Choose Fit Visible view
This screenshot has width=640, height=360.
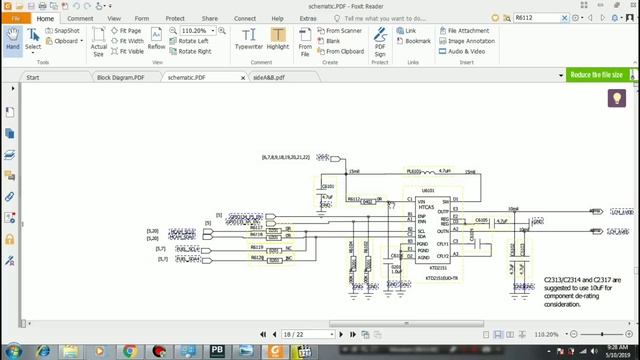point(127,51)
